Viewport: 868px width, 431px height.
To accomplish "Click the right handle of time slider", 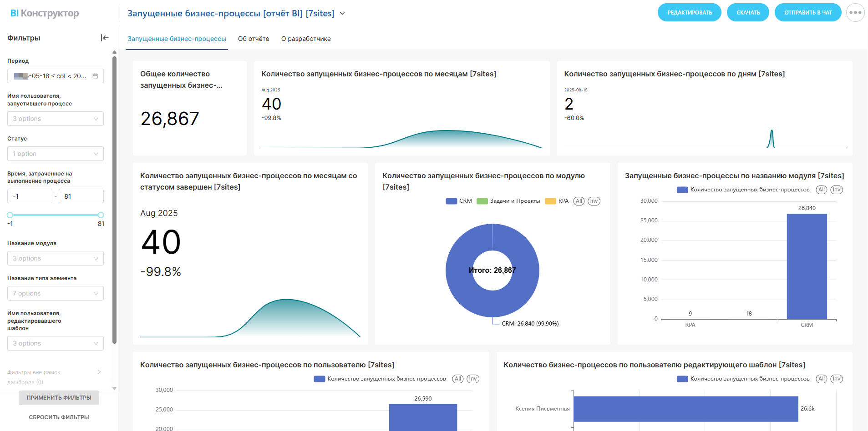I will point(101,215).
